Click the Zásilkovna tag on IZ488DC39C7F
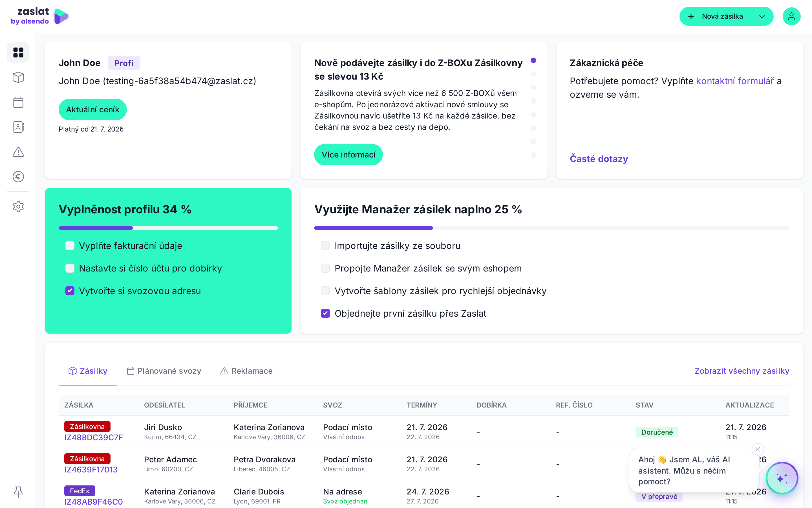This screenshot has width=812, height=508. point(87,426)
